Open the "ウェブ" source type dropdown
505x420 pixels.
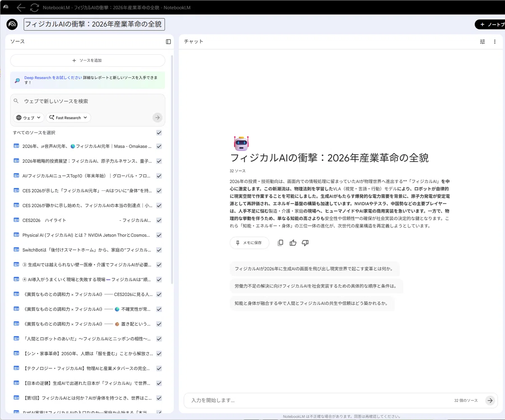(x=29, y=118)
